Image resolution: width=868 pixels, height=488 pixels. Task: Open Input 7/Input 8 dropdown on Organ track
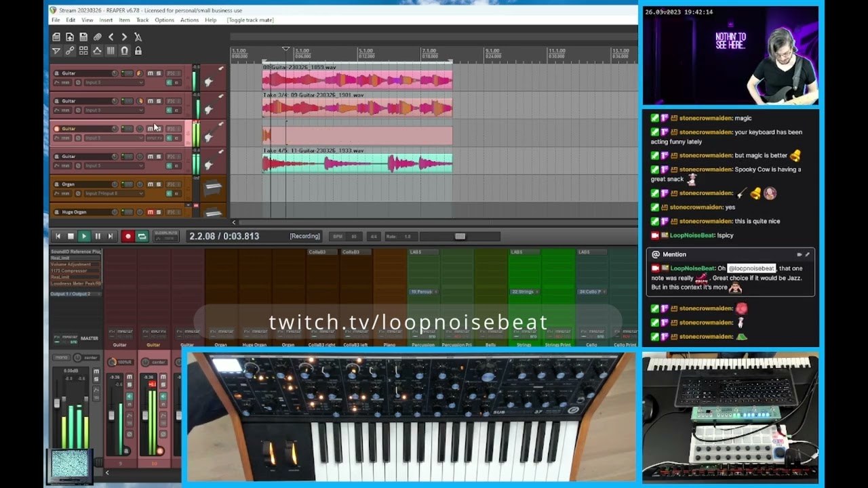(114, 193)
